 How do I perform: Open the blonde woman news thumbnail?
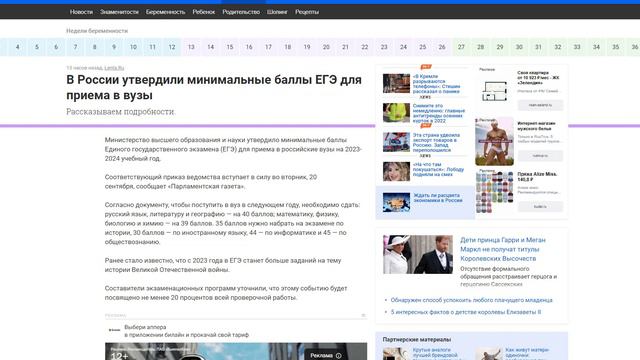[x=396, y=171]
